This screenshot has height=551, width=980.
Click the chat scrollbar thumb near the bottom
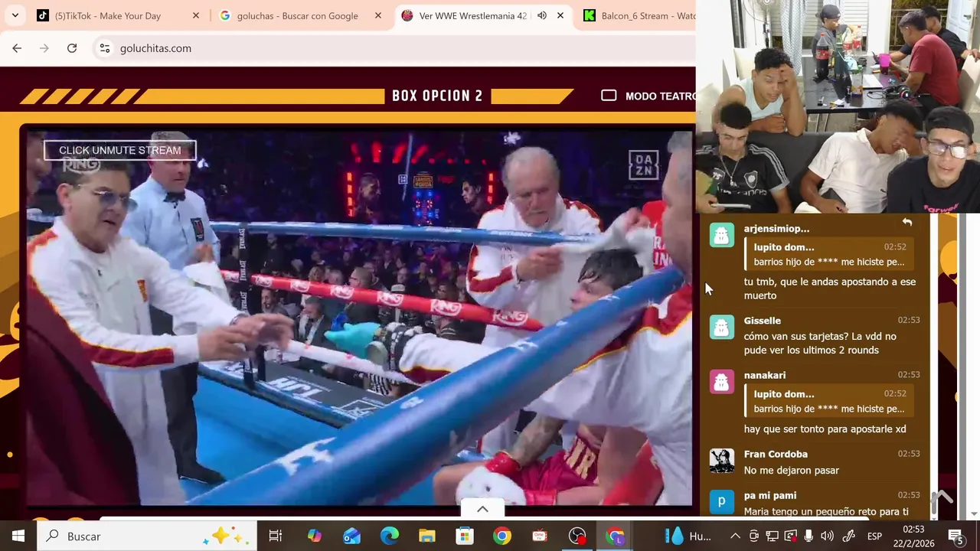[934, 504]
